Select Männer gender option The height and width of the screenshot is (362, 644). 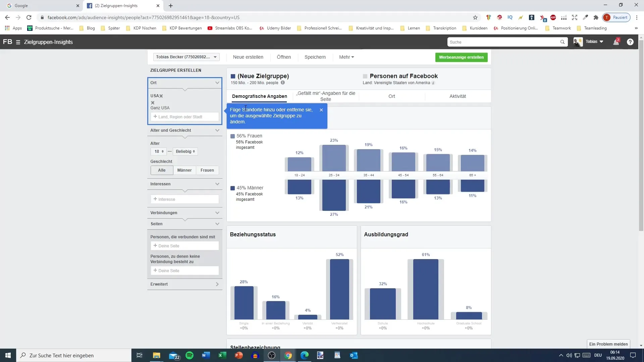(184, 170)
